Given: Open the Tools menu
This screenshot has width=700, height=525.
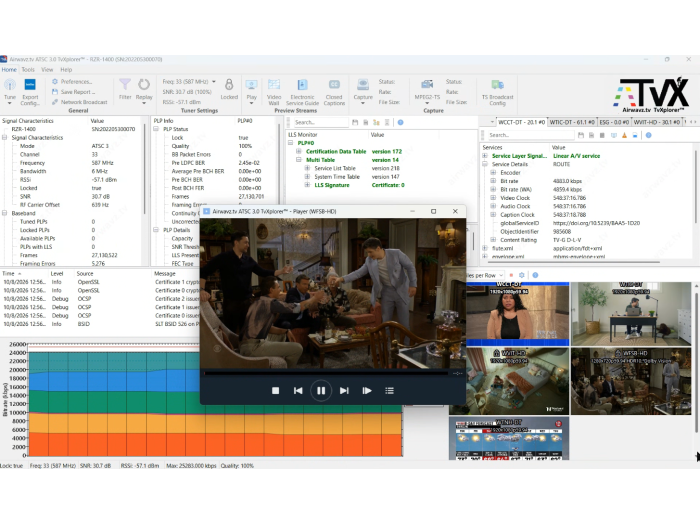Looking at the screenshot, I should [28, 70].
